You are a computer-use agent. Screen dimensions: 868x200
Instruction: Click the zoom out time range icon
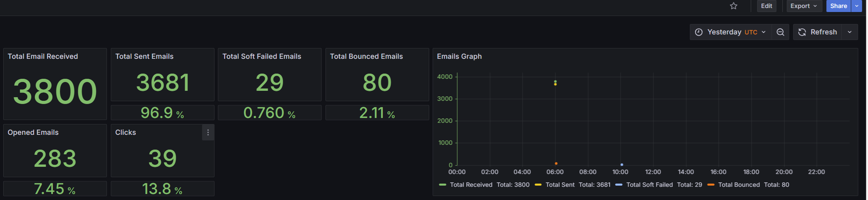(780, 32)
